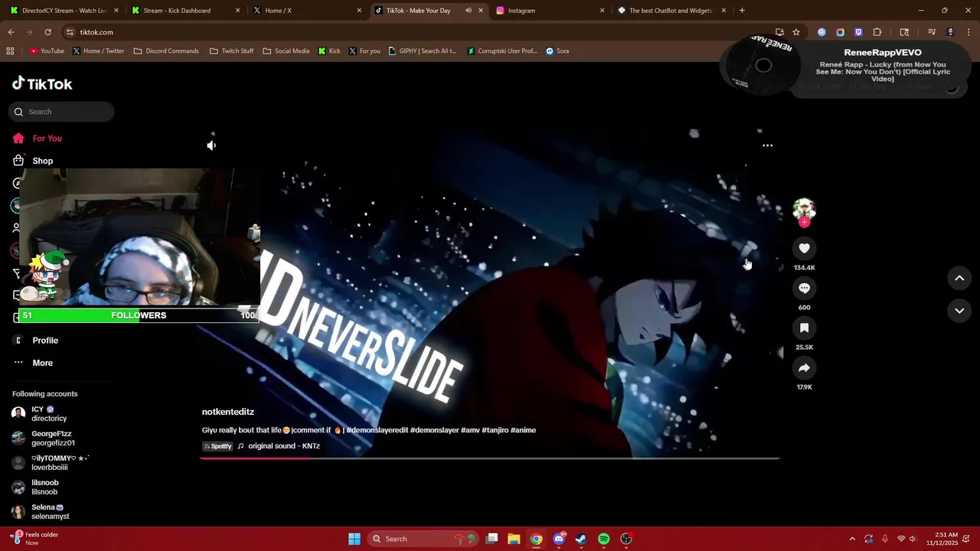Image resolution: width=980 pixels, height=551 pixels.
Task: Open Discord from the taskbar
Action: click(x=559, y=539)
